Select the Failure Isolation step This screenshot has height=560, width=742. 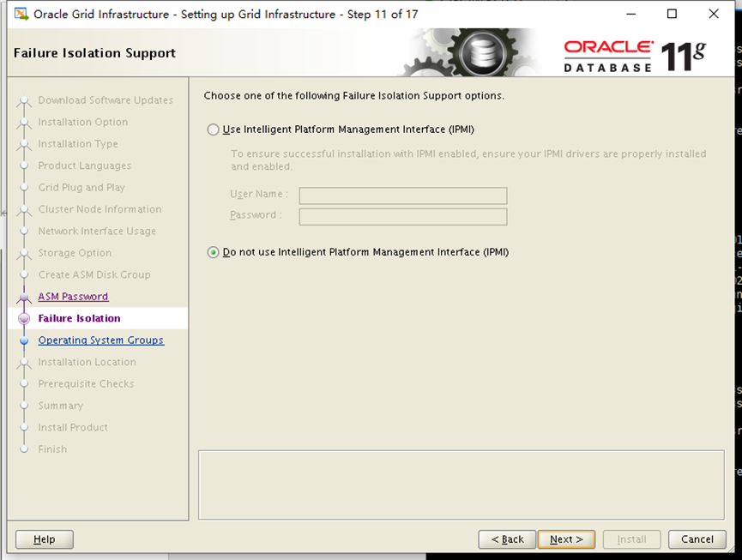tap(80, 318)
